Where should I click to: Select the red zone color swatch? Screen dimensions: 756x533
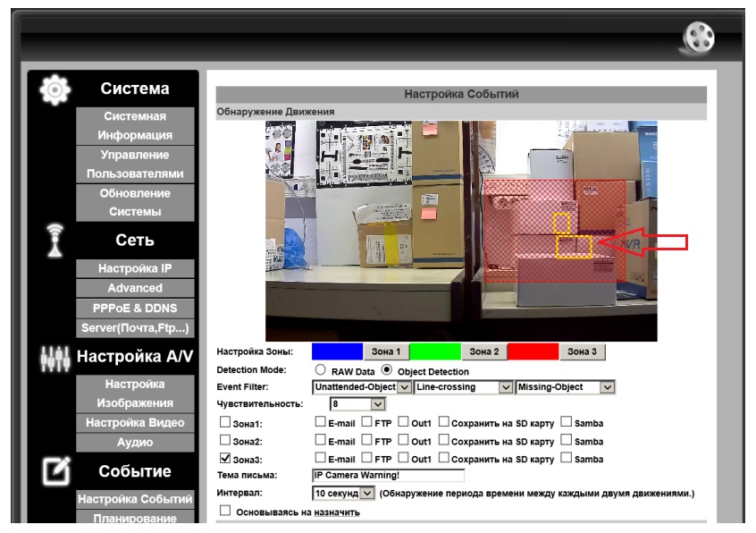pyautogui.click(x=533, y=351)
